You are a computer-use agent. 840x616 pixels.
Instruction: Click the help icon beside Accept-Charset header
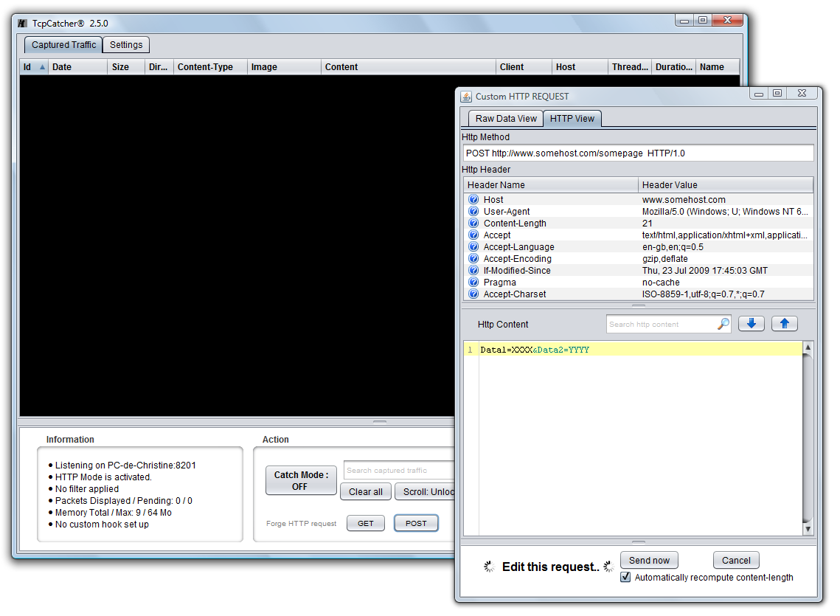473,294
